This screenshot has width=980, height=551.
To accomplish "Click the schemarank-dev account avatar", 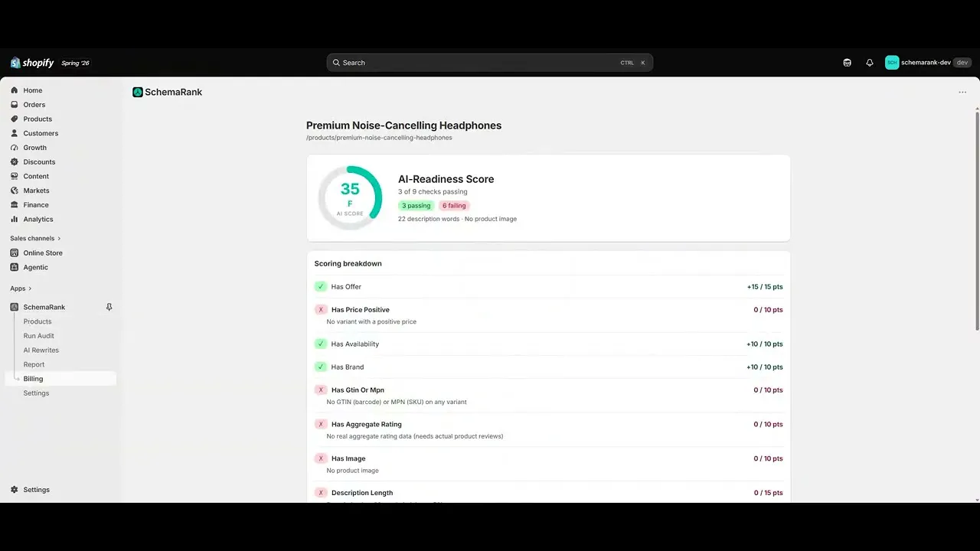I will tap(892, 63).
